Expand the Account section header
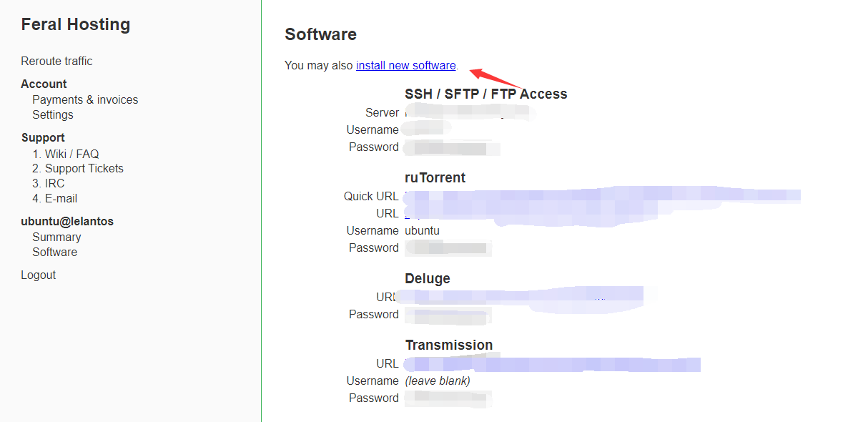Image resolution: width=868 pixels, height=422 pixels. pyautogui.click(x=44, y=84)
